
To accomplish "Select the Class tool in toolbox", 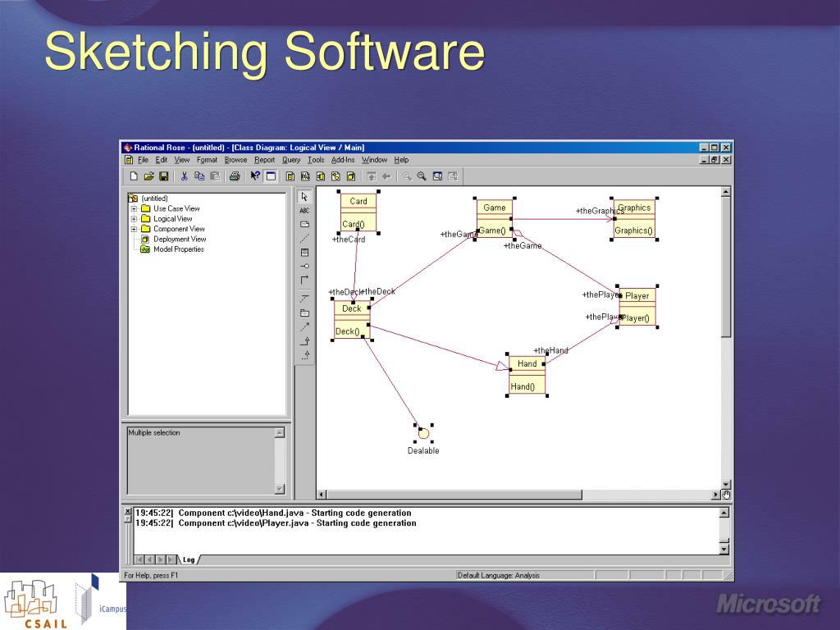I will [304, 253].
